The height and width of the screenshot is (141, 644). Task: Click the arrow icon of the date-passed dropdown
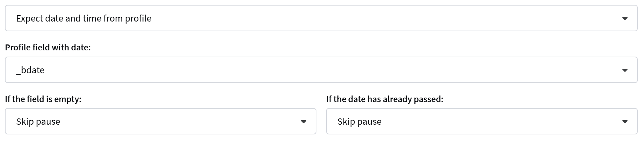click(624, 122)
